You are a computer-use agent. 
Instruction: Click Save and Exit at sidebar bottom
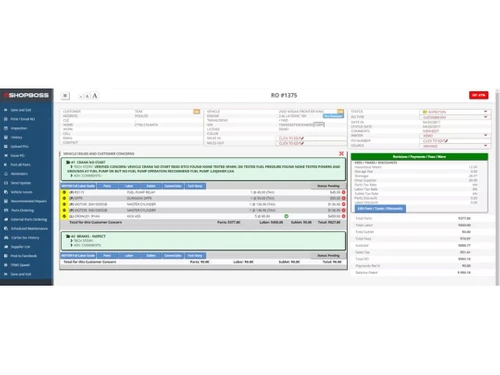pyautogui.click(x=21, y=274)
